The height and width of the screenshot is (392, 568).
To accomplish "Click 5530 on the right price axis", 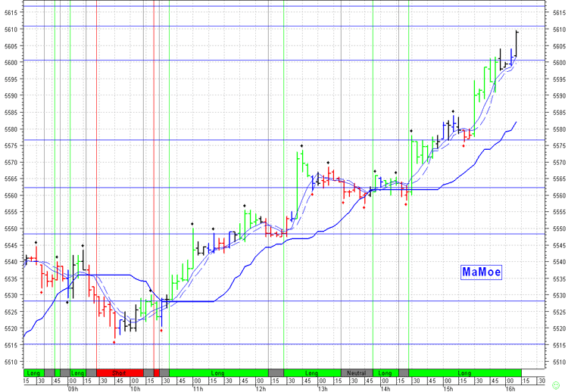I will (x=560, y=295).
